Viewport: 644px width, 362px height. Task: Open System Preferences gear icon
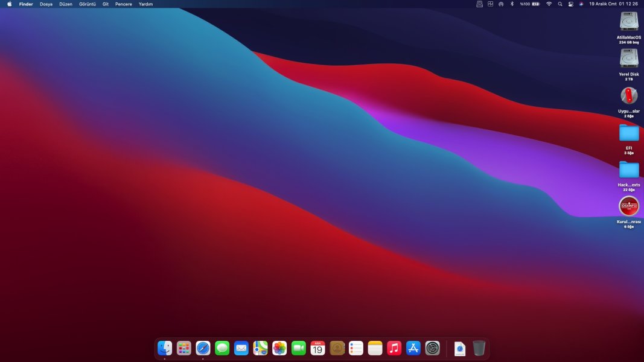point(433,348)
